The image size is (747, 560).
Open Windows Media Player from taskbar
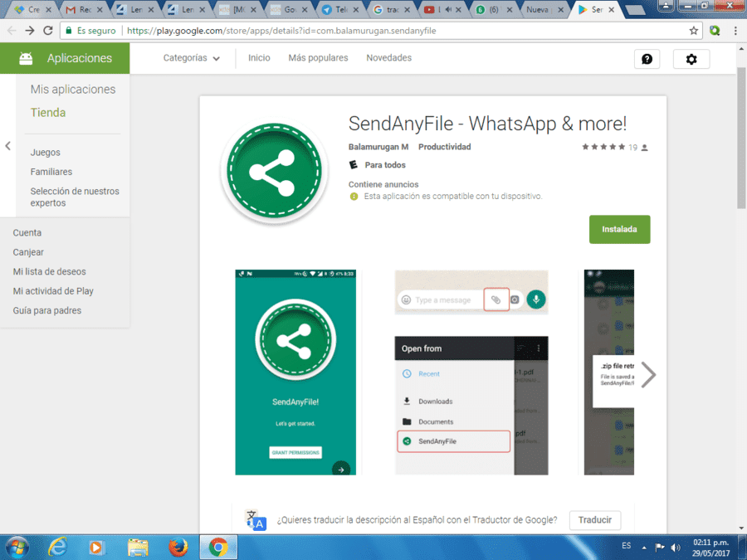(95, 548)
